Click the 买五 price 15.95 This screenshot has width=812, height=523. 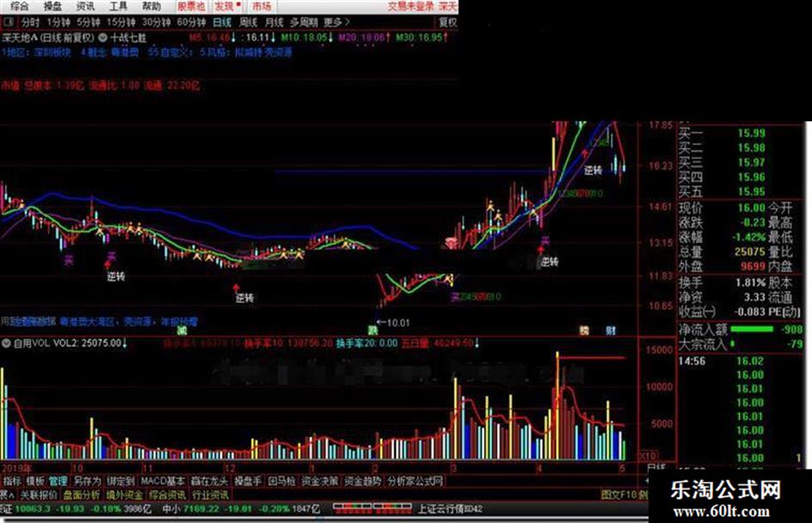(x=751, y=192)
